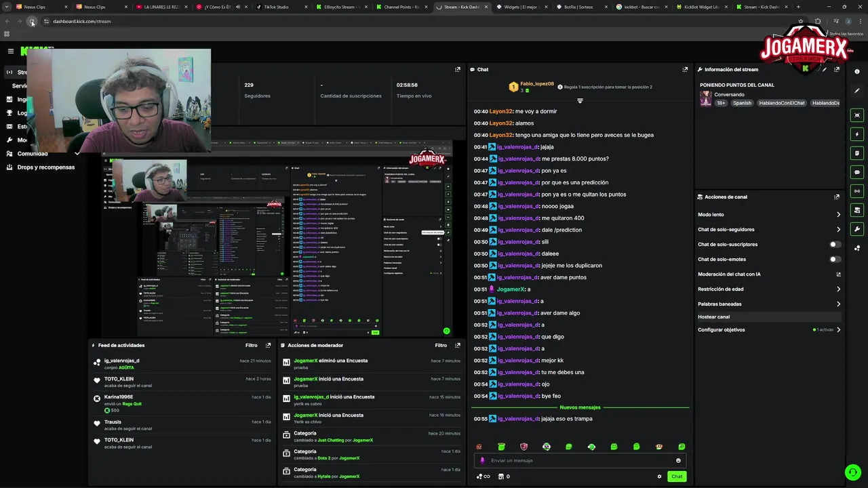The height and width of the screenshot is (488, 868).
Task: Expand Configurar objetivos options
Action: (x=838, y=329)
